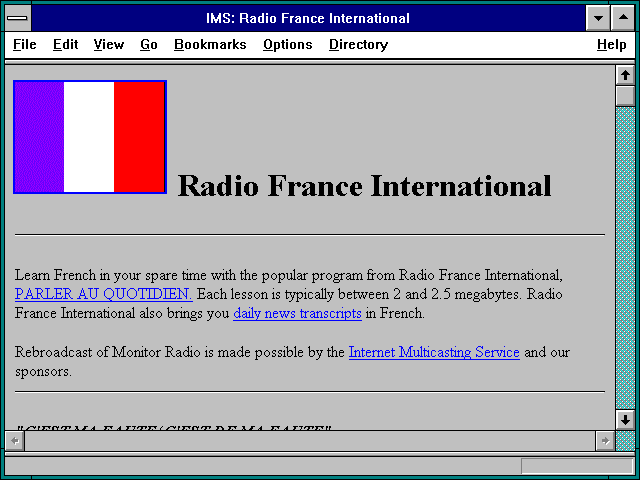Maximize the window with the up-arrow button
The width and height of the screenshot is (640, 480).
click(623, 18)
